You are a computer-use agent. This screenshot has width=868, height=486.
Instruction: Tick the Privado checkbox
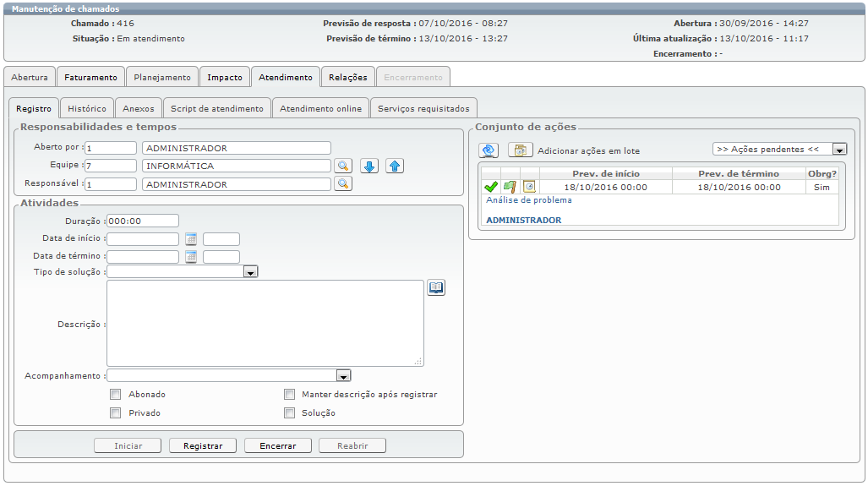click(x=115, y=413)
